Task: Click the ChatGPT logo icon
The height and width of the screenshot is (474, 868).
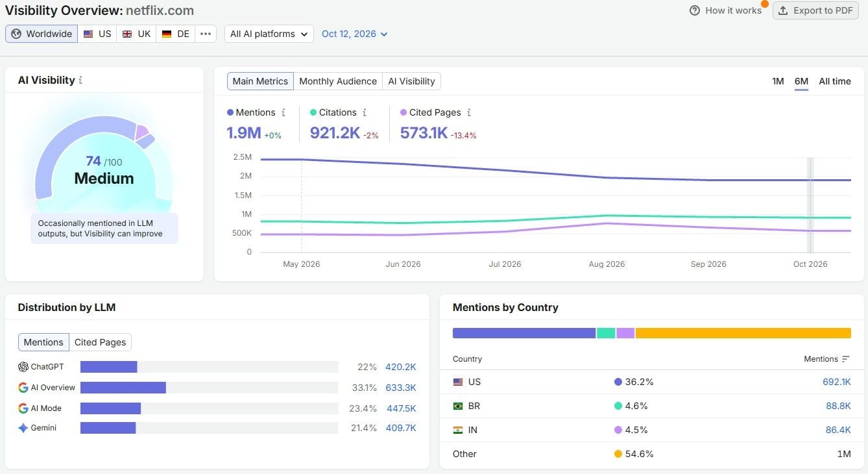Action: pyautogui.click(x=23, y=367)
